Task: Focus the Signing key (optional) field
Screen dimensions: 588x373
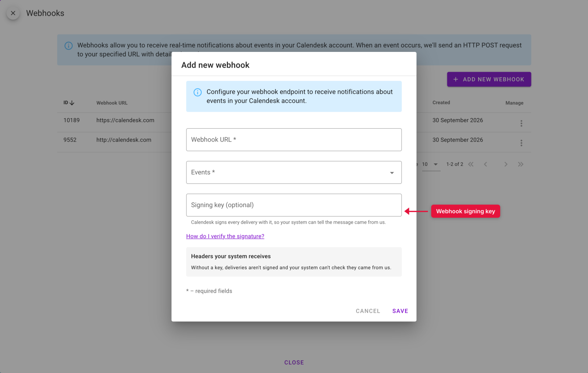Action: pos(294,205)
